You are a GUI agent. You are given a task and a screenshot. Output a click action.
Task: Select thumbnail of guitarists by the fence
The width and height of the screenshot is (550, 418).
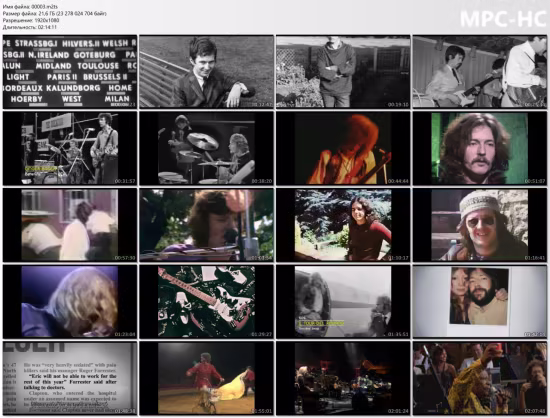click(x=479, y=72)
